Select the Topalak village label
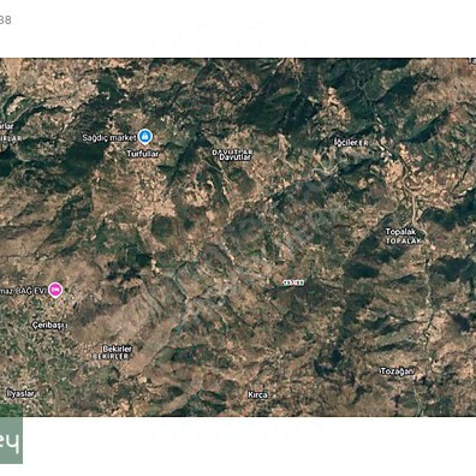This screenshot has width=476, height=476. 401,232
